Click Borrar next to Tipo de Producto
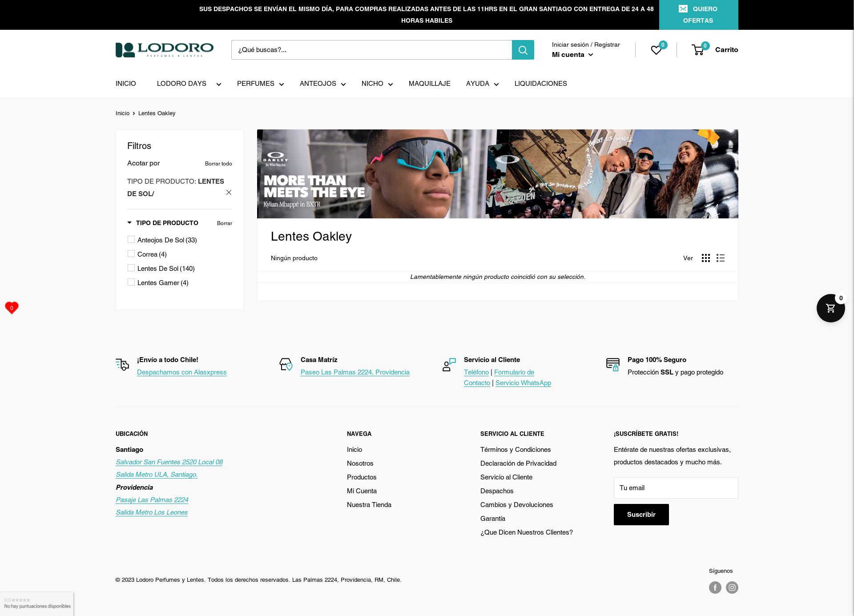The image size is (854, 616). [225, 223]
